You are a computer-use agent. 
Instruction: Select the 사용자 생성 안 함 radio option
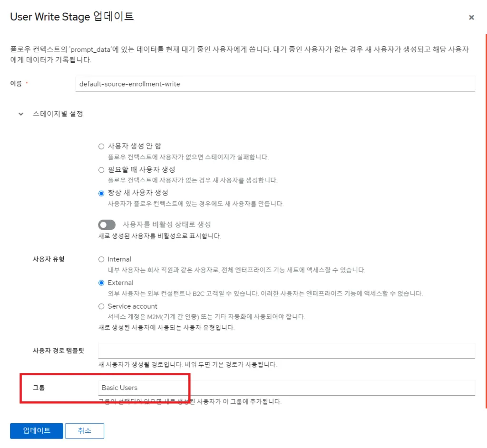point(101,146)
